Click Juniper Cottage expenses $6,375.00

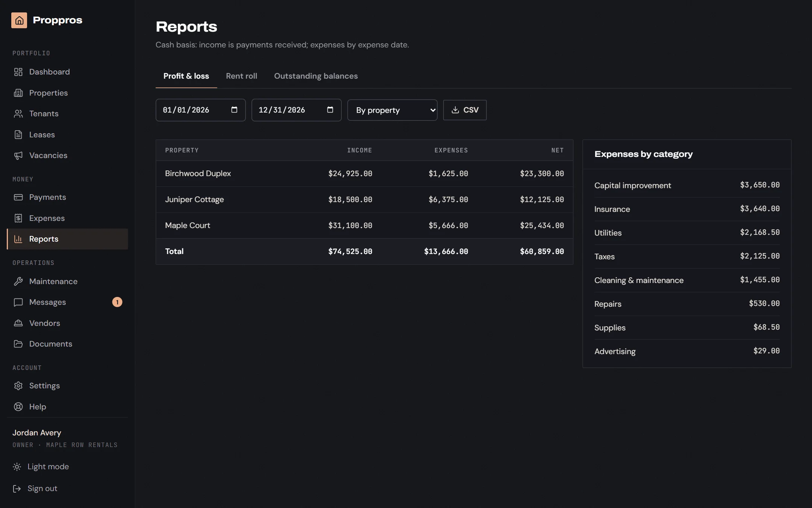448,199
